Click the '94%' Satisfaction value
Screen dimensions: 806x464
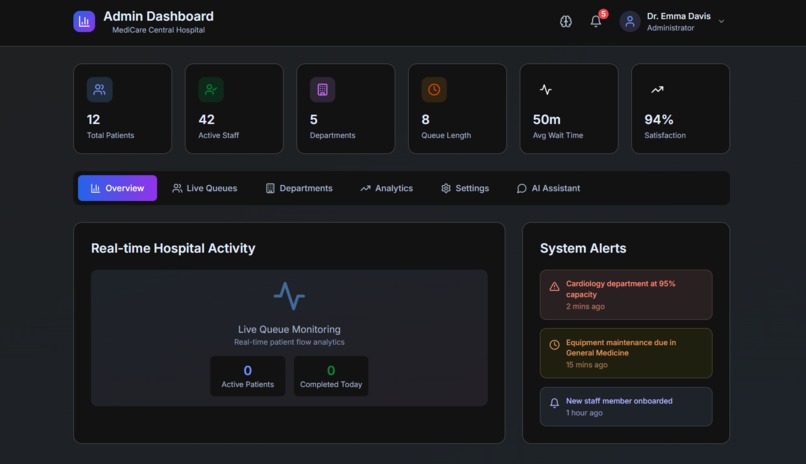pyautogui.click(x=658, y=120)
